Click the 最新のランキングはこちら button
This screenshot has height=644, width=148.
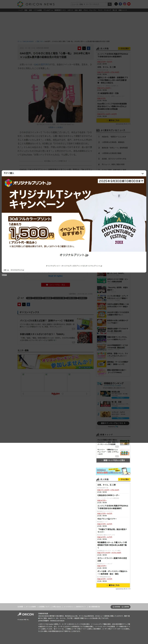coord(113,423)
